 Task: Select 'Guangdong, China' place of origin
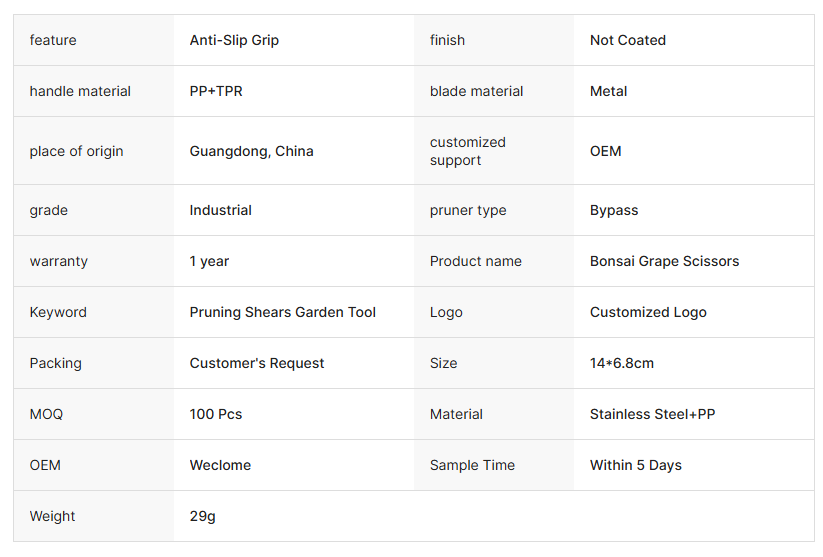[x=251, y=151]
